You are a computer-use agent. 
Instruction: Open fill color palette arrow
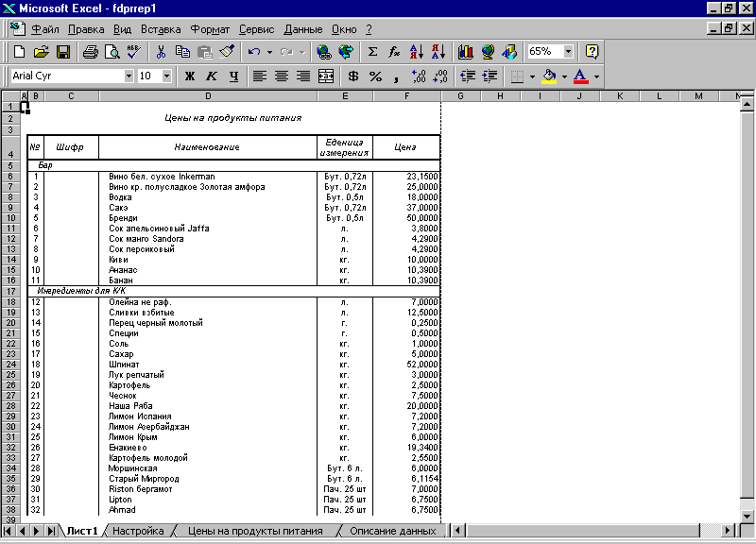[564, 76]
